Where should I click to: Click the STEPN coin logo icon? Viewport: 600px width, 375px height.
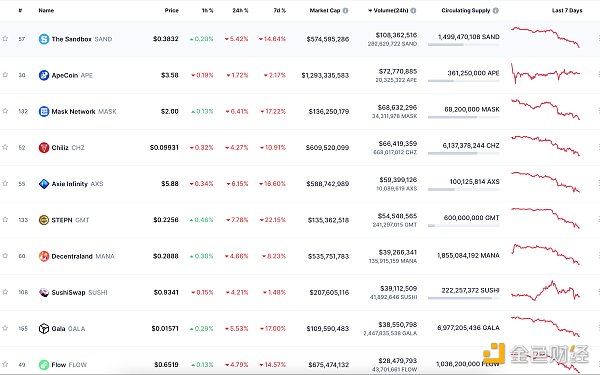click(44, 220)
